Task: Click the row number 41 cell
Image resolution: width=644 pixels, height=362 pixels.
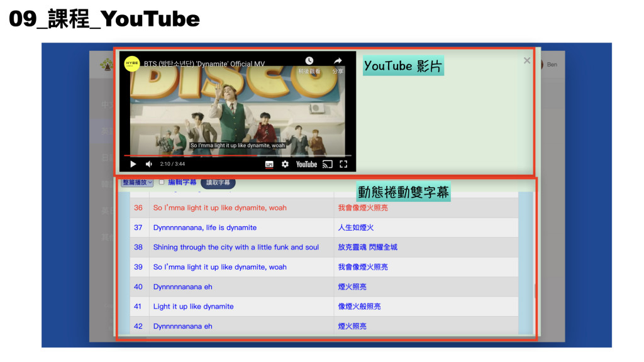Action: pos(138,306)
